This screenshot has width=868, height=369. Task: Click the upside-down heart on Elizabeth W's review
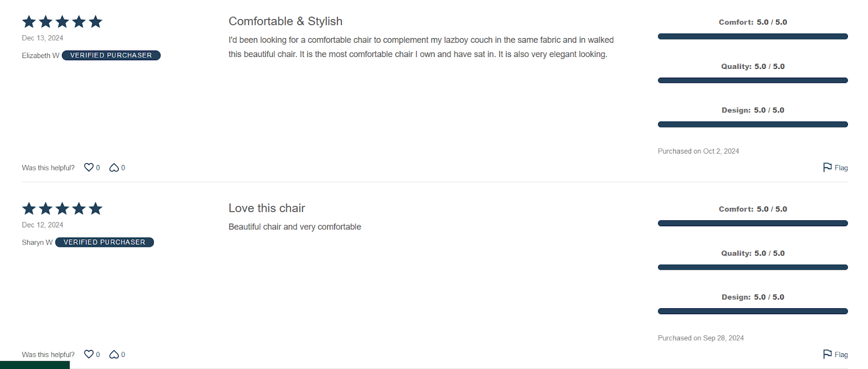114,168
